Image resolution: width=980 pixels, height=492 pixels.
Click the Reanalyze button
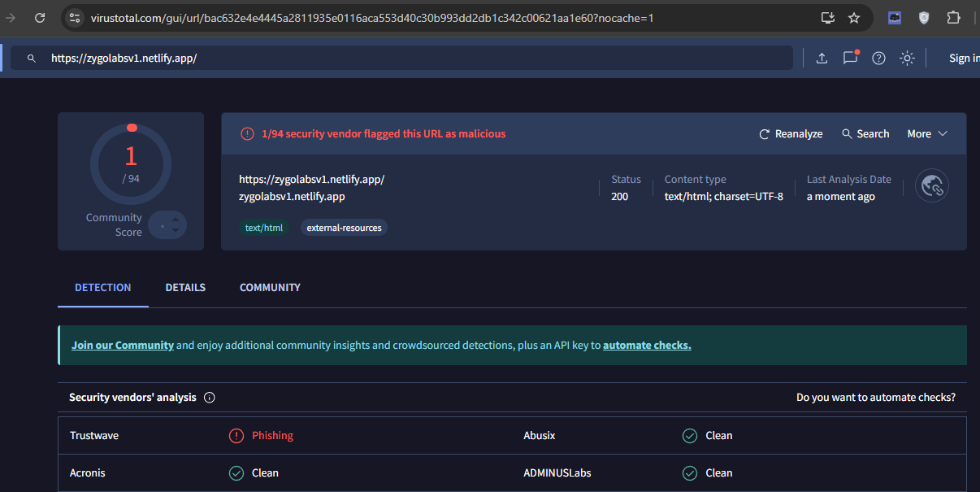(x=791, y=134)
